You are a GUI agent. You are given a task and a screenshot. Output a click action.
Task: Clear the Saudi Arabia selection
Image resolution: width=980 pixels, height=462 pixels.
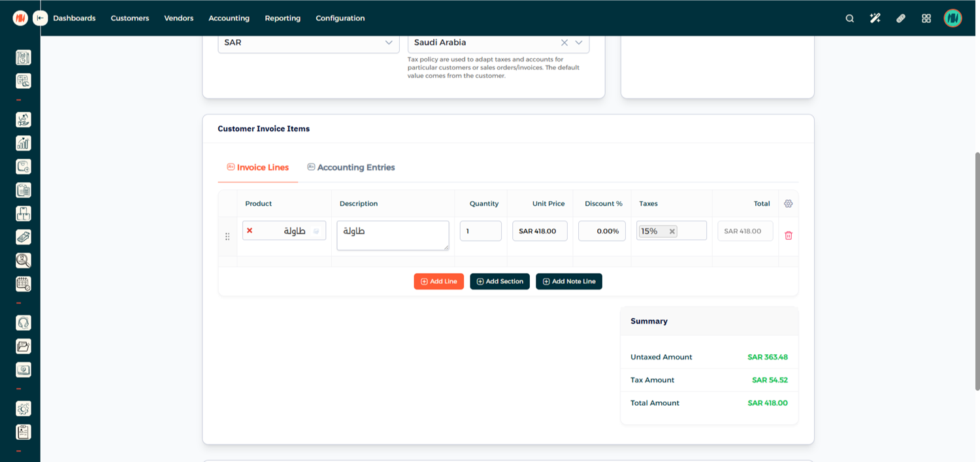[564, 42]
